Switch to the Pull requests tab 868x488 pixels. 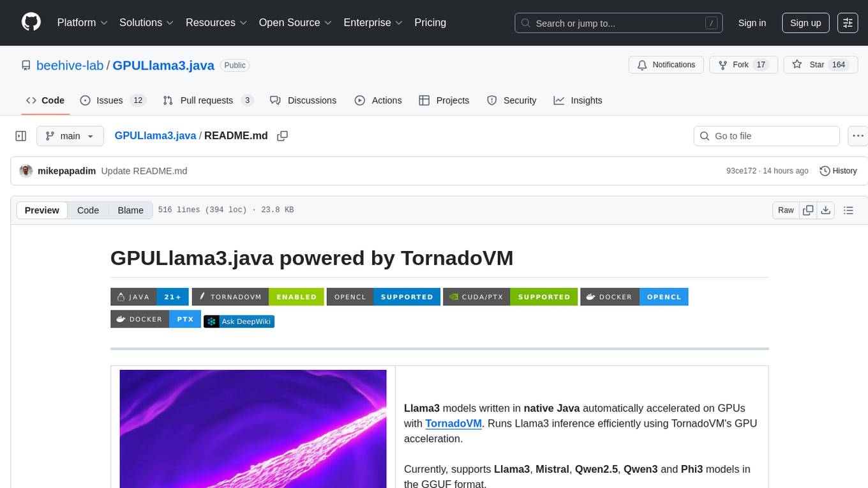click(x=208, y=100)
